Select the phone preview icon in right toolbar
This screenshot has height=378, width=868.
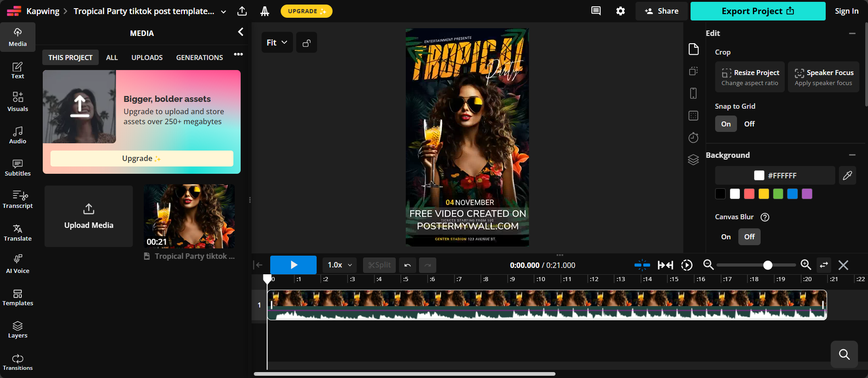(x=693, y=93)
